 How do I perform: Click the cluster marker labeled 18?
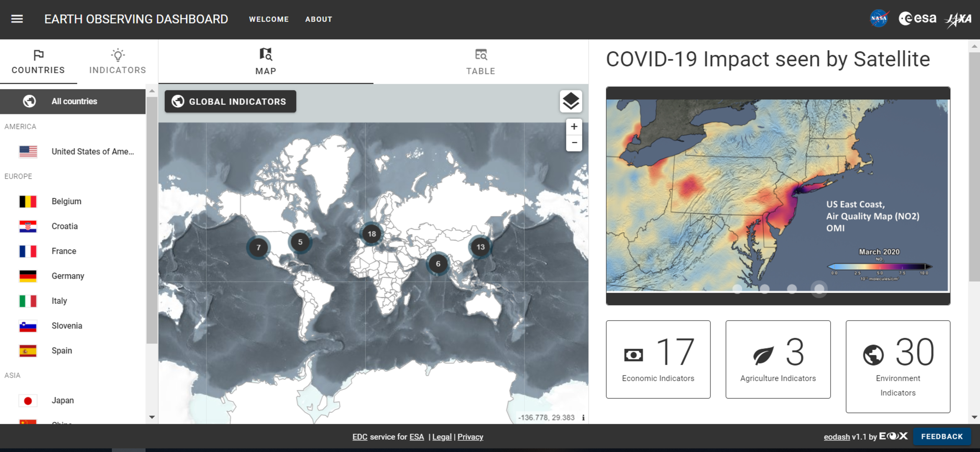tap(371, 234)
